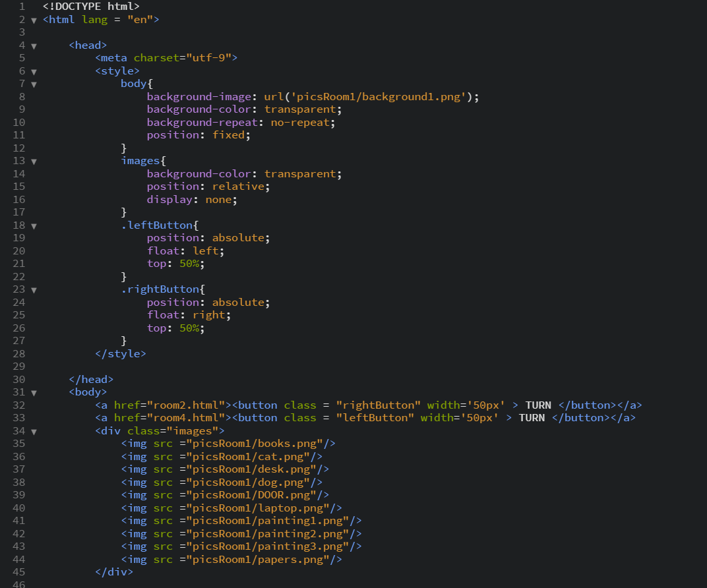Click line number 32
Screen dimensions: 707x588
19,405
